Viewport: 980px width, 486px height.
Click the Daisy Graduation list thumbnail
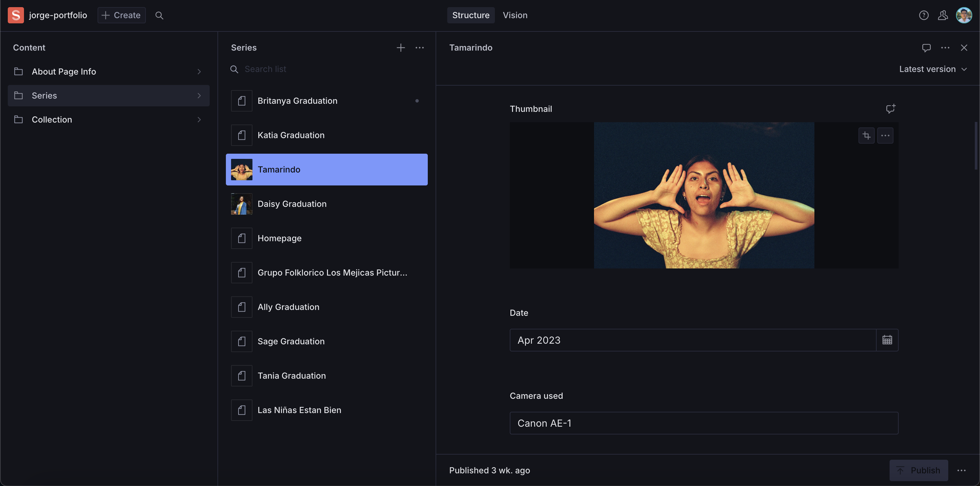click(x=241, y=204)
